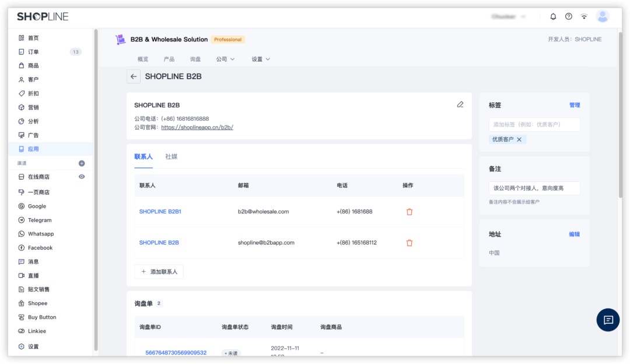
Task: Expand the 设置 dropdown in app navigation
Action: pyautogui.click(x=261, y=59)
